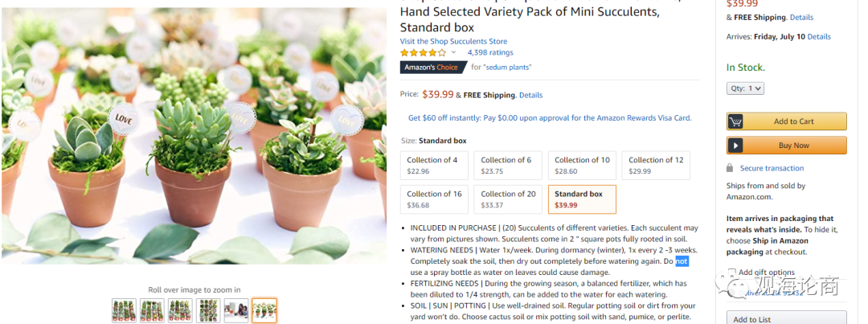The width and height of the screenshot is (868, 324).
Task: View the thumbnail of people with plants
Action: 236,310
